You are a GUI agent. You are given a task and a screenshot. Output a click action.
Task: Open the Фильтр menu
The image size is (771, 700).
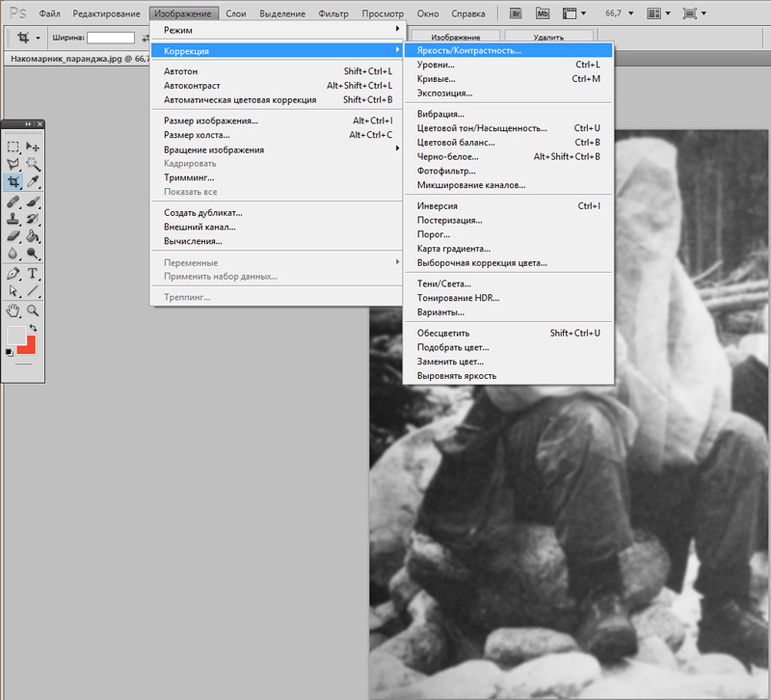(x=332, y=13)
